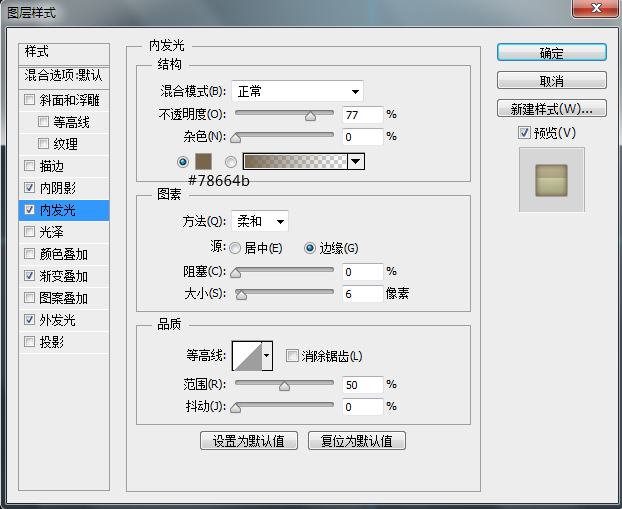Screen dimensions: 622x509
Task: Toggle the 预览(V) checkbox
Action: point(524,133)
